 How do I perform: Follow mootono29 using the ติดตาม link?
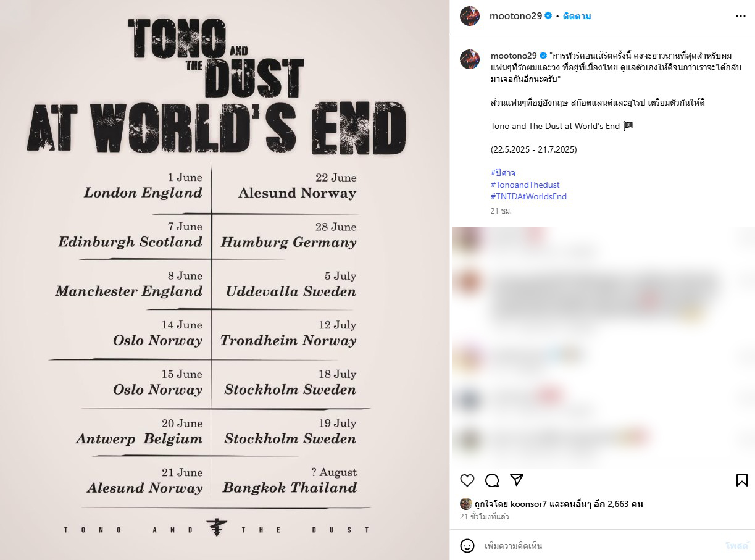[x=577, y=16]
